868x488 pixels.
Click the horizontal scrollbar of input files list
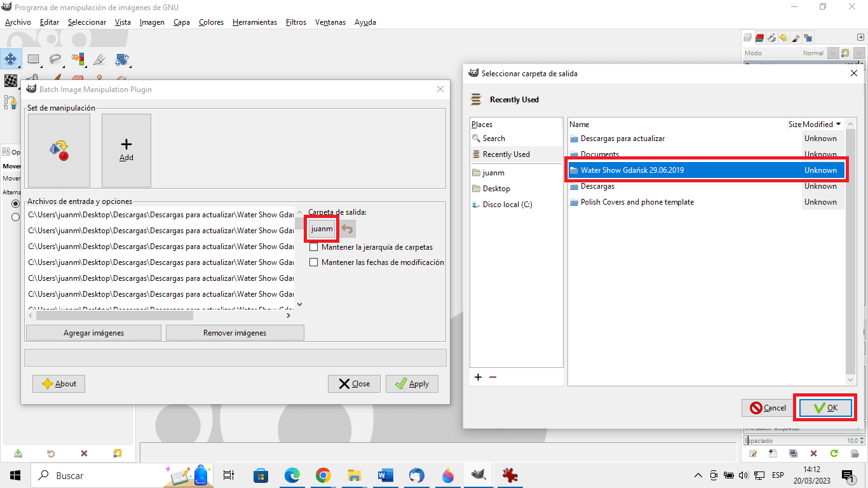(114, 315)
